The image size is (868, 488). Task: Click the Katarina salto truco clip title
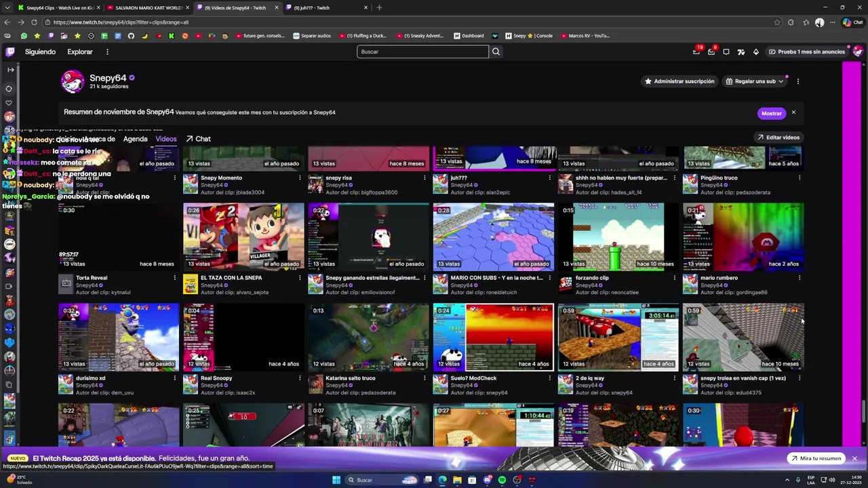(351, 378)
